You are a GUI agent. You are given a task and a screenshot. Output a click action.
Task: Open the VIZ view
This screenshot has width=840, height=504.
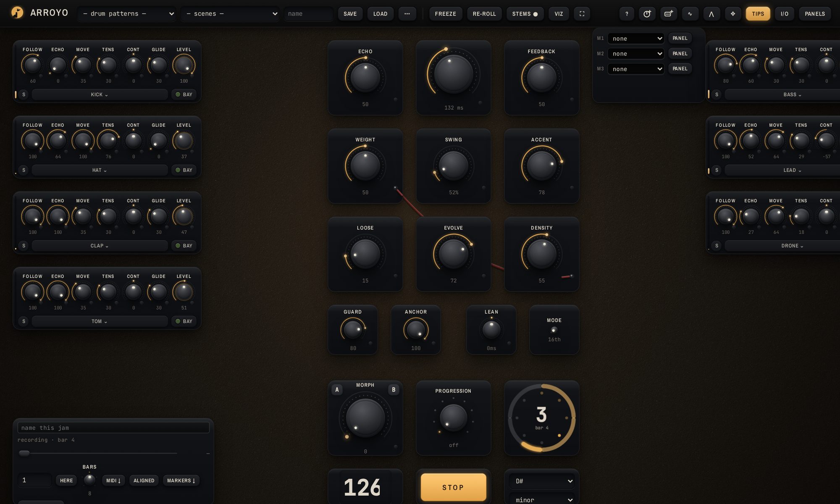559,14
